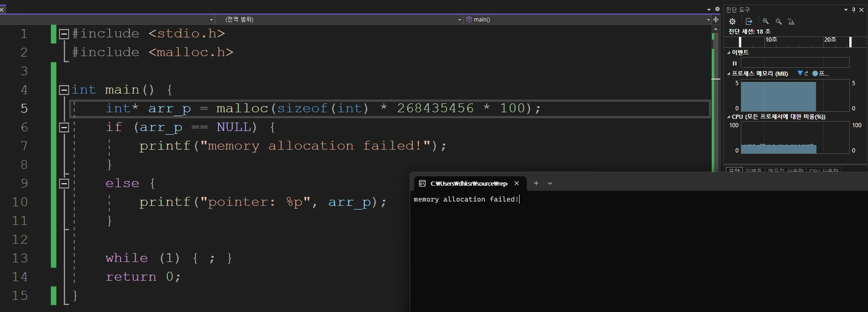Click the editor split window icon
The height and width of the screenshot is (312, 868).
tap(716, 20)
